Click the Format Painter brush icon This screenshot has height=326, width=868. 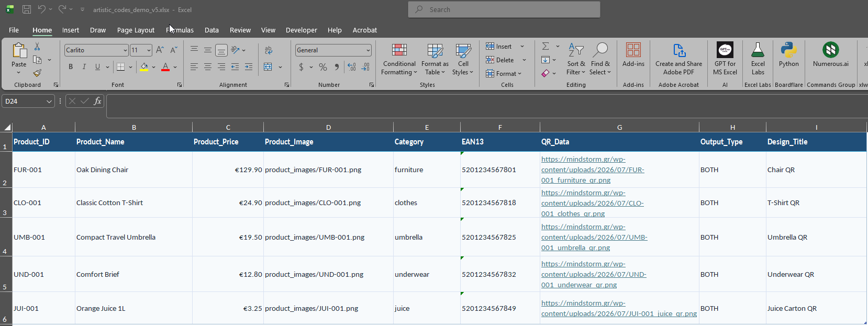(x=37, y=73)
